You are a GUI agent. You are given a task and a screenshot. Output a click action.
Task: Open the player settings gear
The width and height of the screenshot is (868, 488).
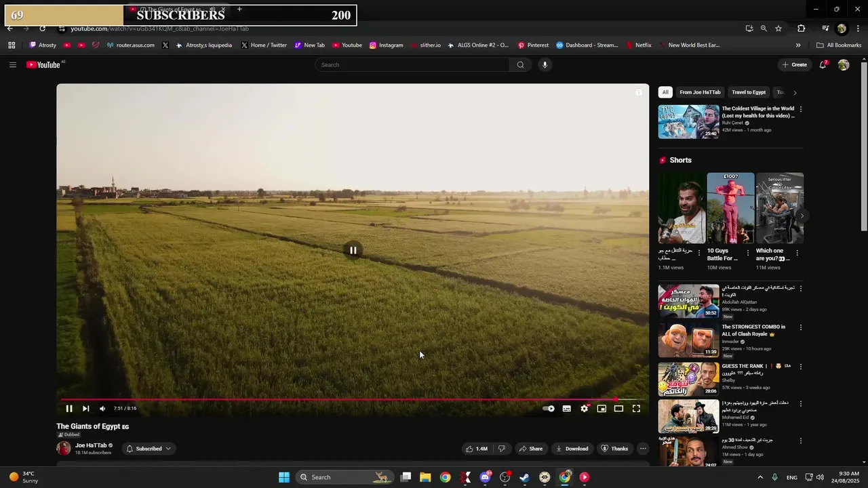584,409
